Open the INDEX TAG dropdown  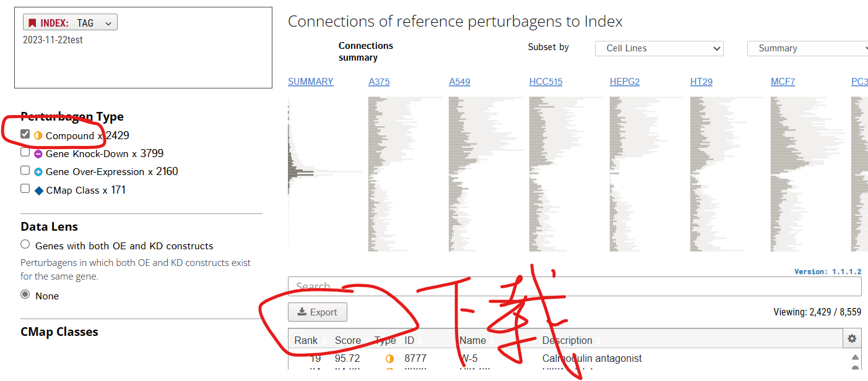pos(70,23)
